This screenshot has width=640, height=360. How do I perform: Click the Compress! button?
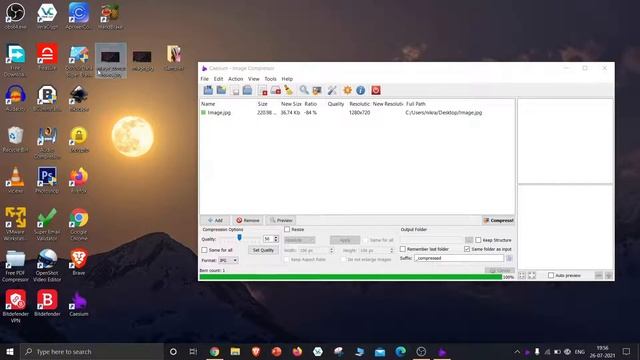click(x=498, y=220)
